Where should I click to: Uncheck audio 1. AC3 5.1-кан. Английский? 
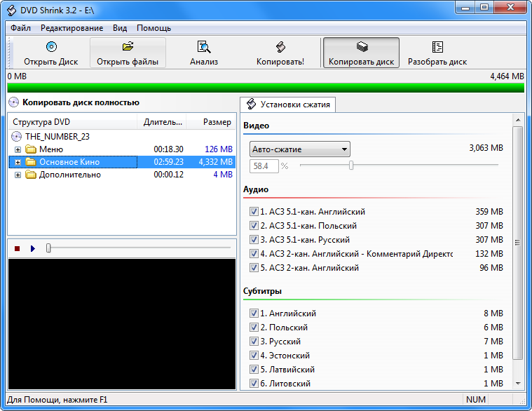(254, 211)
